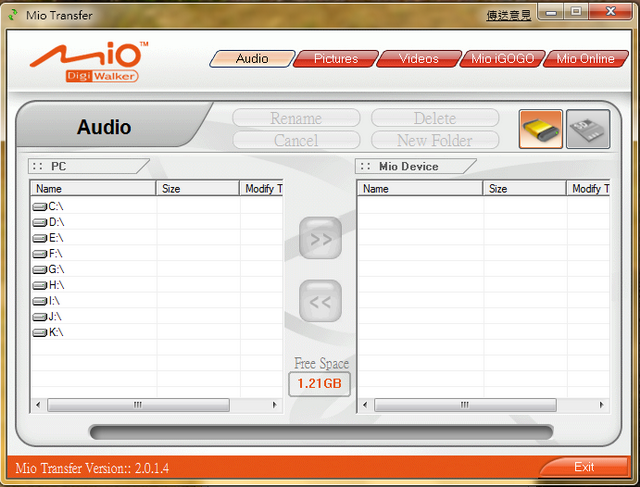
Task: Select the J:\ drive entry
Action: [47, 316]
